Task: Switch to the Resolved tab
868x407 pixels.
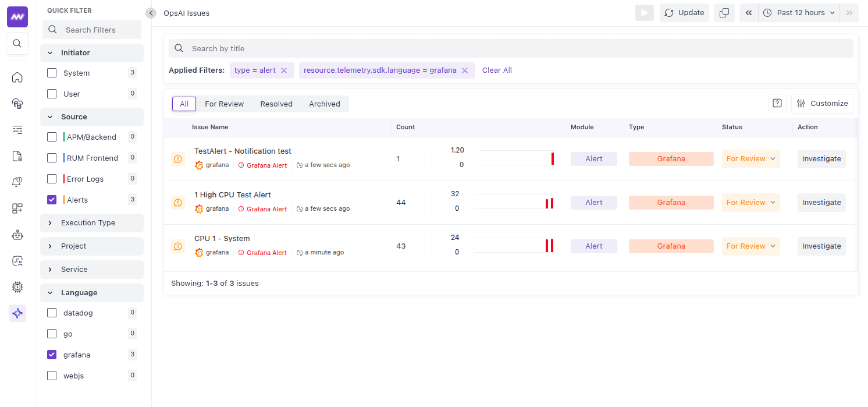Action: 276,104
